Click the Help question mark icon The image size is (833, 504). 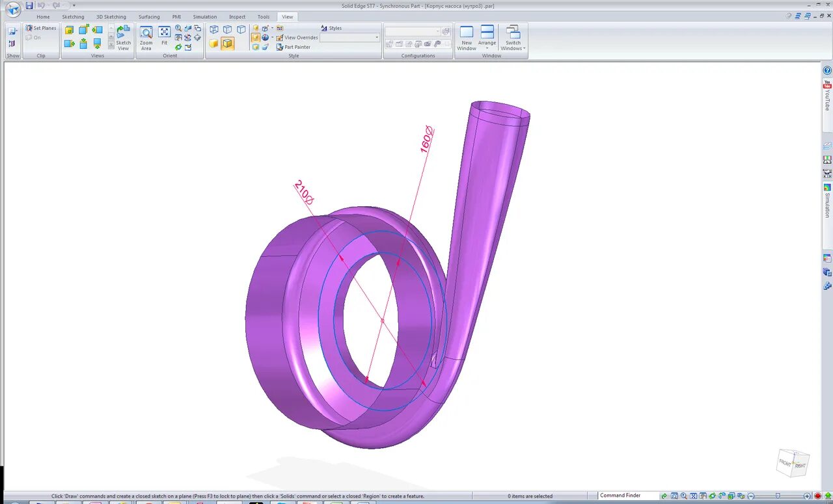coord(828,70)
